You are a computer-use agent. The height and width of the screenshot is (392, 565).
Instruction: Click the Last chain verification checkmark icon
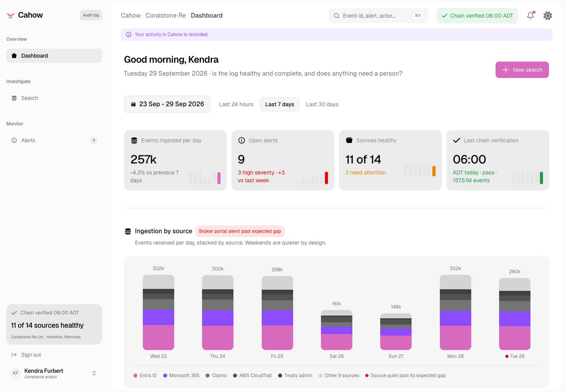click(457, 140)
